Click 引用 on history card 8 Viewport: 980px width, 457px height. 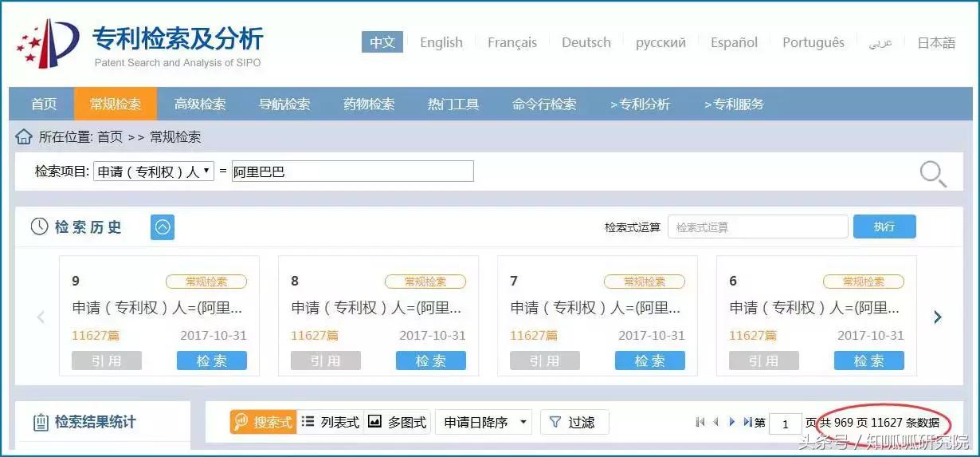[x=326, y=360]
